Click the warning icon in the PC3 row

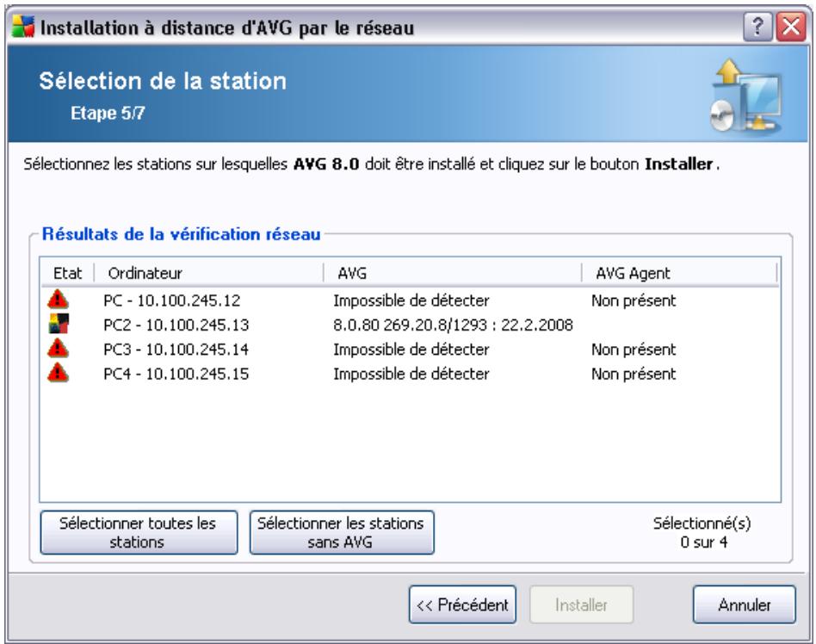[58, 348]
